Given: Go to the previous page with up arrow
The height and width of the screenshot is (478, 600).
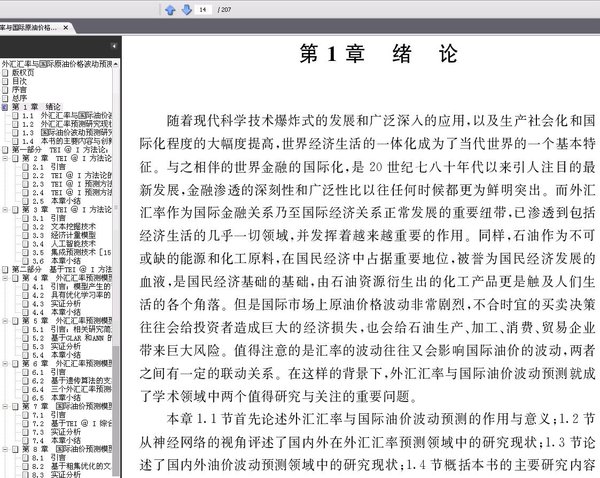Looking at the screenshot, I should pos(170,10).
